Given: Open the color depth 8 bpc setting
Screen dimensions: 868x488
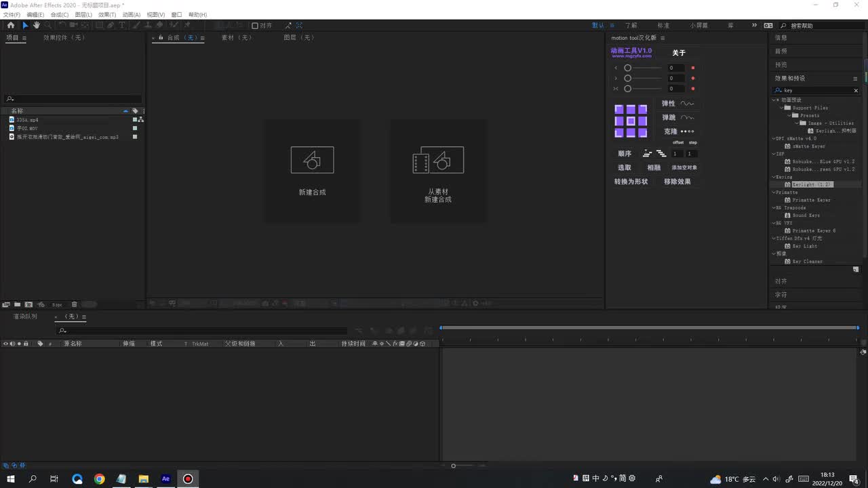Looking at the screenshot, I should [x=57, y=305].
